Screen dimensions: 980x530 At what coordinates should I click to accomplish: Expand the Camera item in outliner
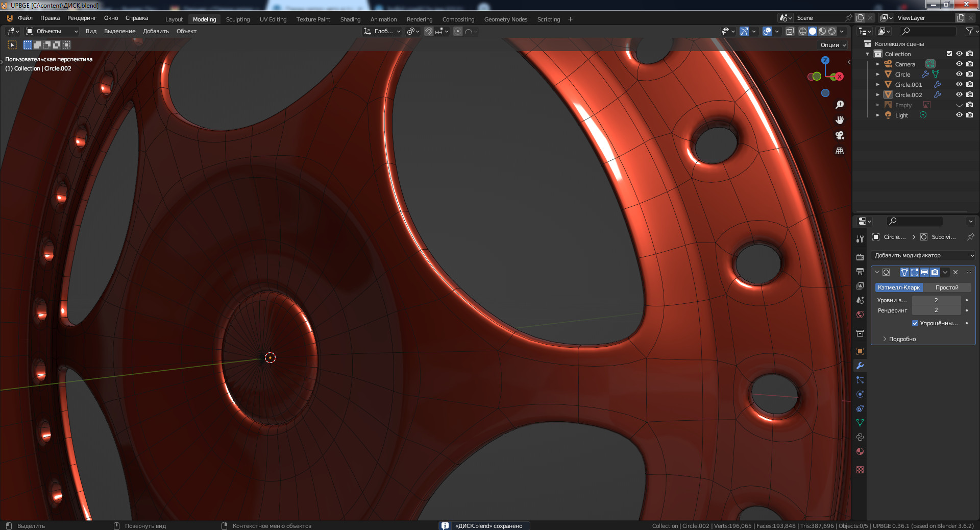click(878, 64)
